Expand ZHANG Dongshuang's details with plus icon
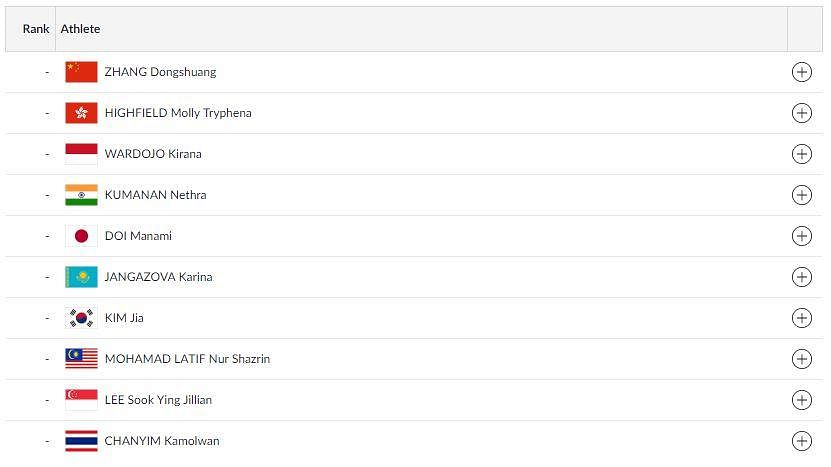The height and width of the screenshot is (467, 831). pyautogui.click(x=801, y=72)
